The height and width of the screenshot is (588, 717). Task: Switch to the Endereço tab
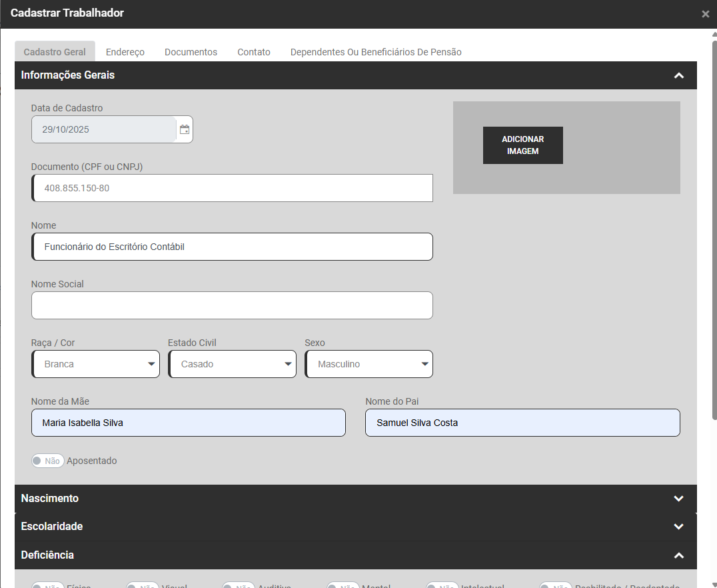[125, 52]
